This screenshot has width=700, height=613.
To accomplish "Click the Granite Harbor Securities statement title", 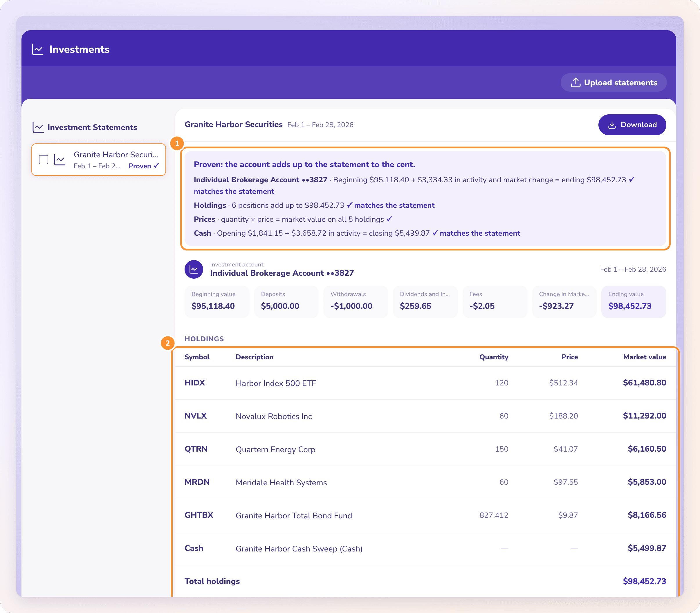I will click(x=234, y=125).
